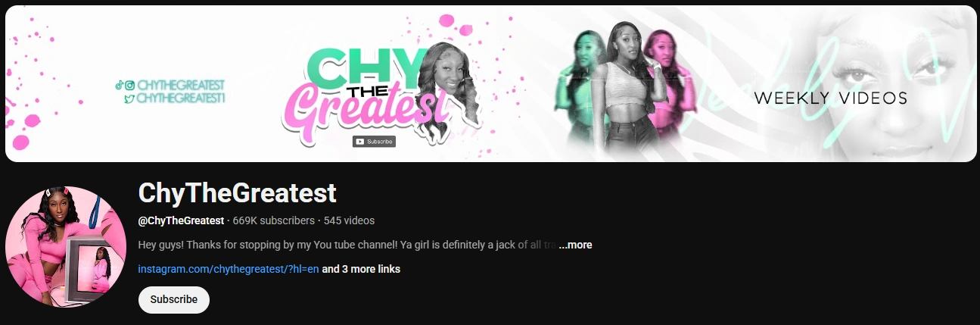Screen dimensions: 980x325
Task: Click the Instagram icon in the banner
Action: (130, 86)
